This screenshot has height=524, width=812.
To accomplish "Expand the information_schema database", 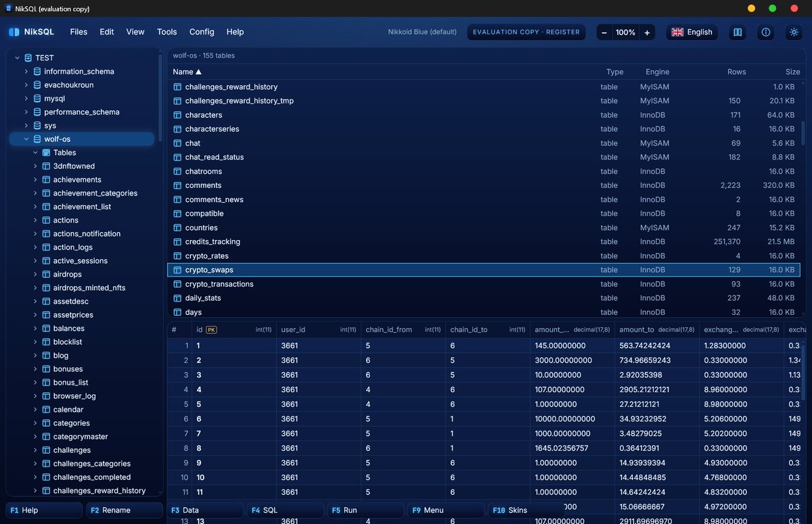I will (x=27, y=72).
